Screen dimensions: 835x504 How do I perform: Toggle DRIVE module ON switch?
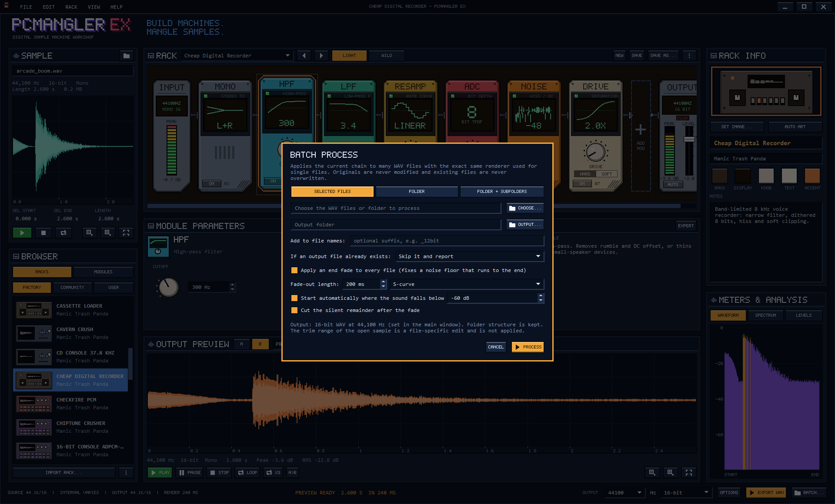[x=582, y=184]
